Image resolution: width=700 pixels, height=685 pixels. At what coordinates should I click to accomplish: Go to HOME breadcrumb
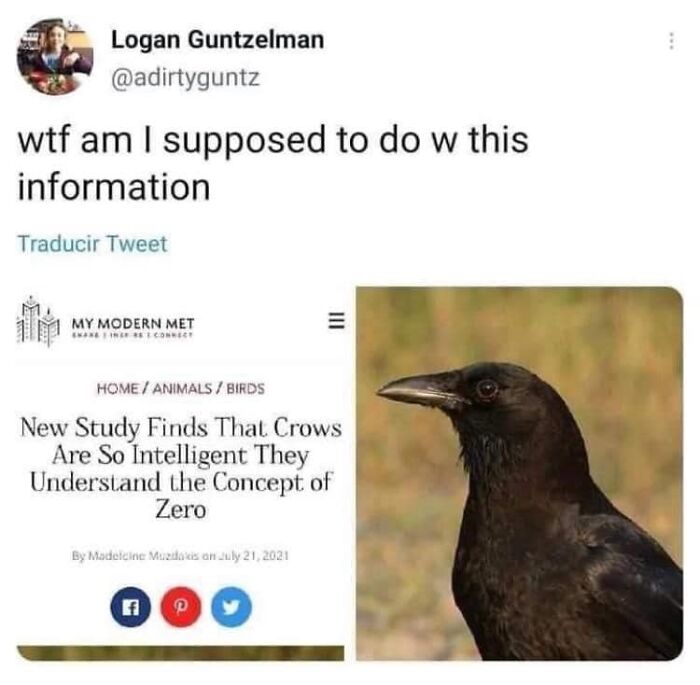point(118,388)
